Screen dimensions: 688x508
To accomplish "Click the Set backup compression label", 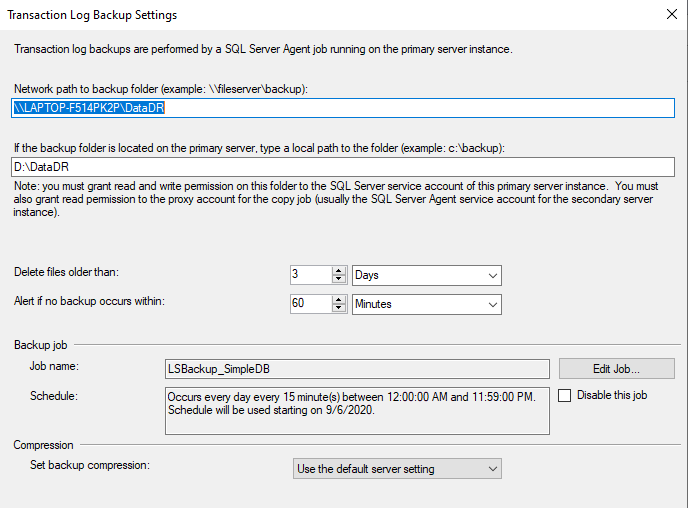I will point(88,465).
